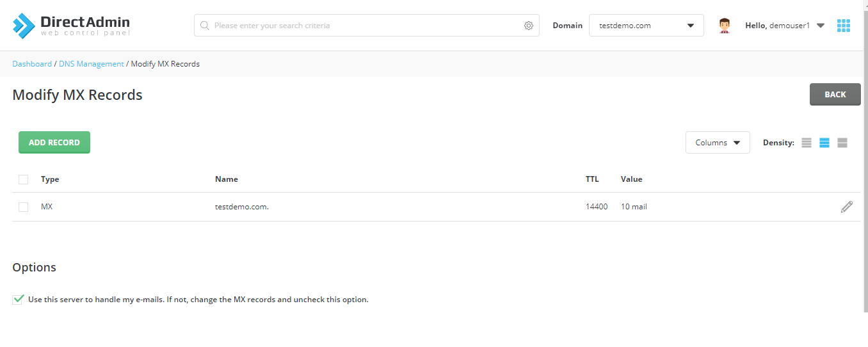Click the demouser1 avatar icon
Viewport: 868px width, 347px height.
tap(725, 26)
